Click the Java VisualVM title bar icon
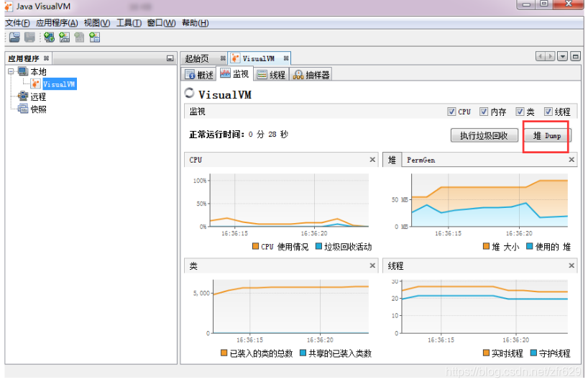The width and height of the screenshot is (588, 385). click(9, 6)
